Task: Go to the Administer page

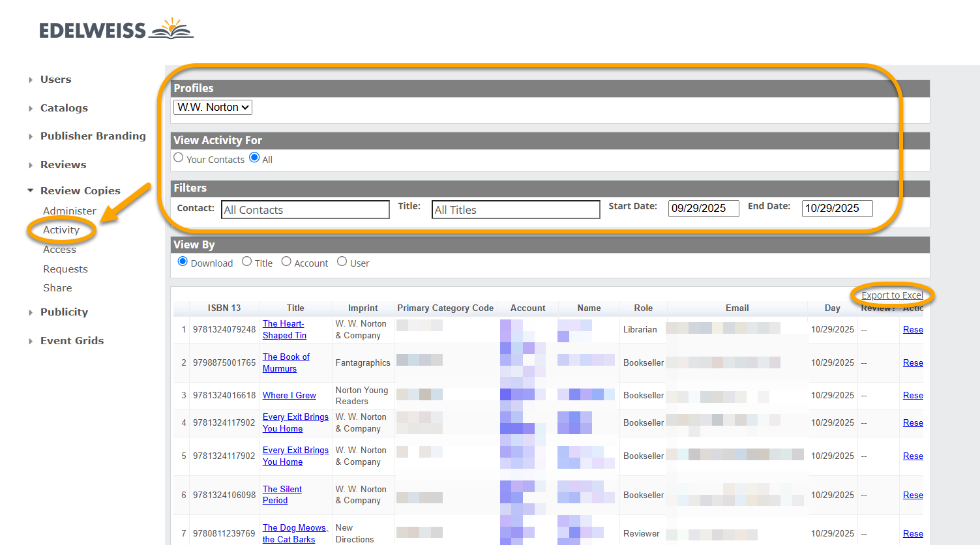Action: [69, 211]
